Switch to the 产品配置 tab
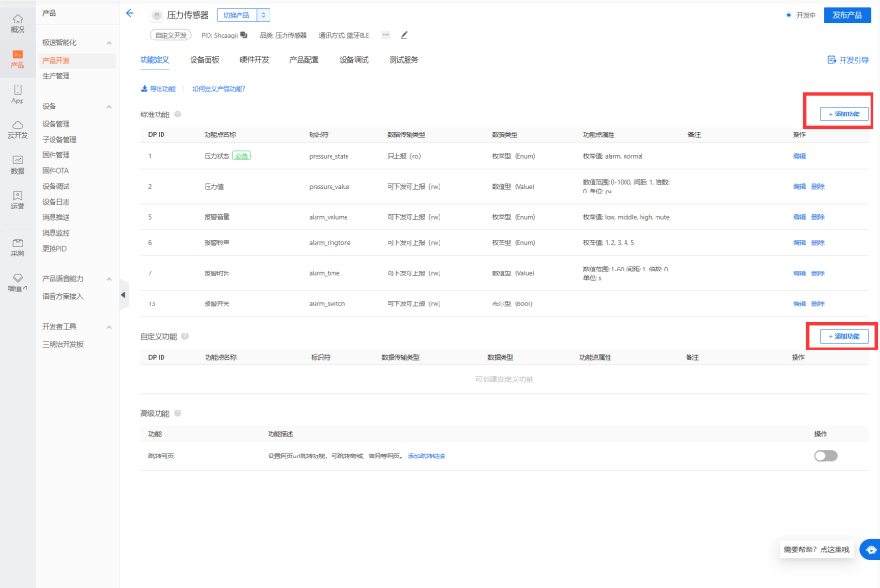This screenshot has height=588, width=880. 304,60
